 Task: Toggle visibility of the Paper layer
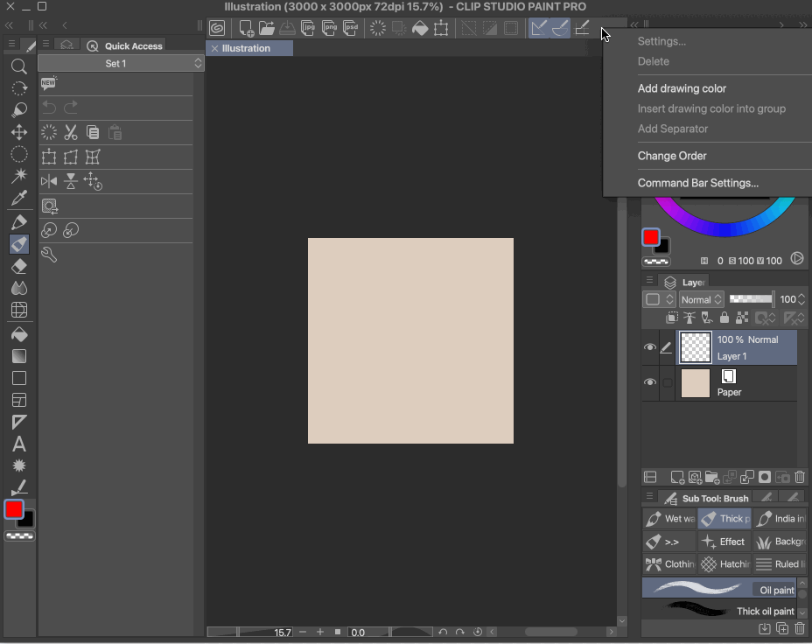pyautogui.click(x=649, y=383)
